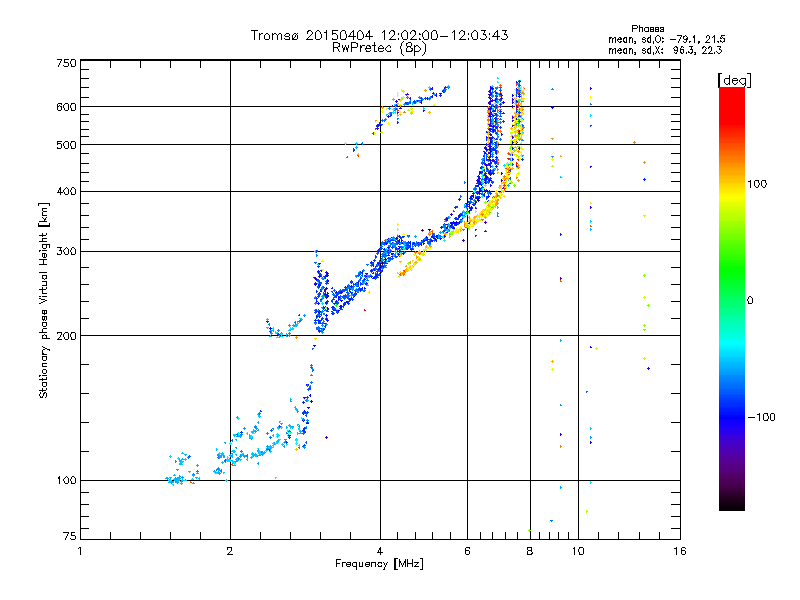Click the black bottom of the phase colorbar
Screen dimensions: 800x600
(x=732, y=503)
